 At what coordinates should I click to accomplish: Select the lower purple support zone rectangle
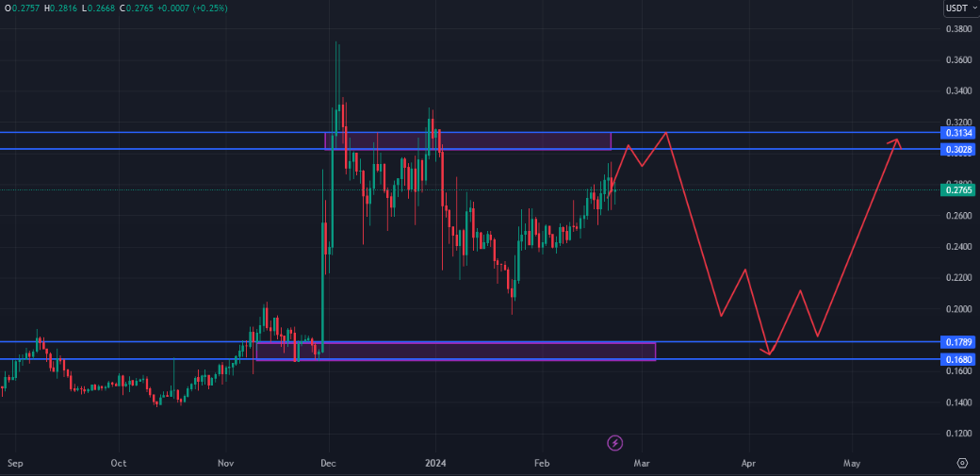tap(456, 351)
